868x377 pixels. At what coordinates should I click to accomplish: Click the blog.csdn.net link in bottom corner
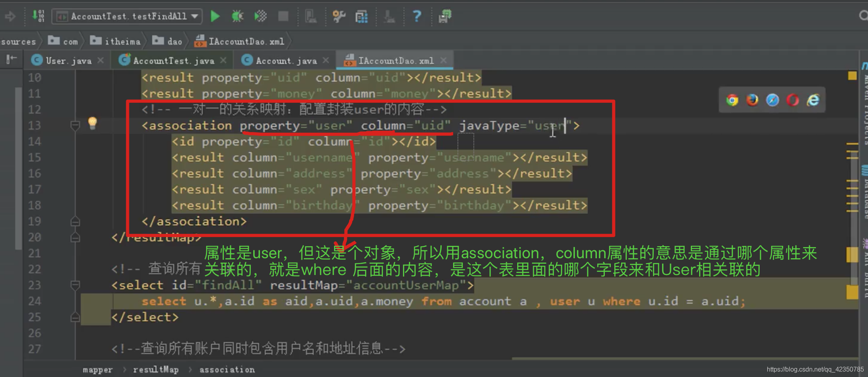815,369
